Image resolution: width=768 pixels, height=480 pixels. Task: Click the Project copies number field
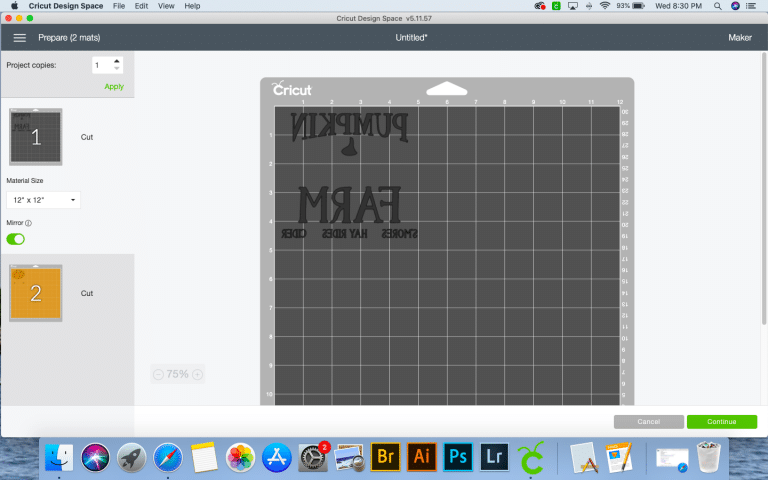(102, 65)
